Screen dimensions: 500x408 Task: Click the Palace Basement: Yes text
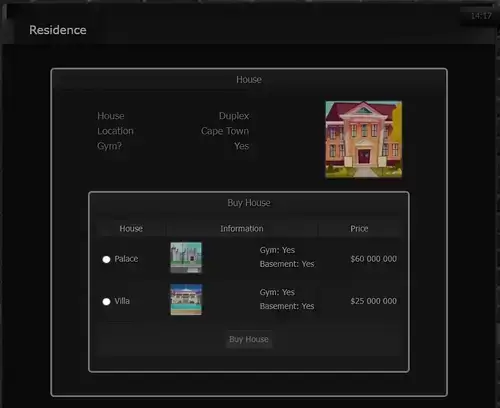(x=287, y=264)
